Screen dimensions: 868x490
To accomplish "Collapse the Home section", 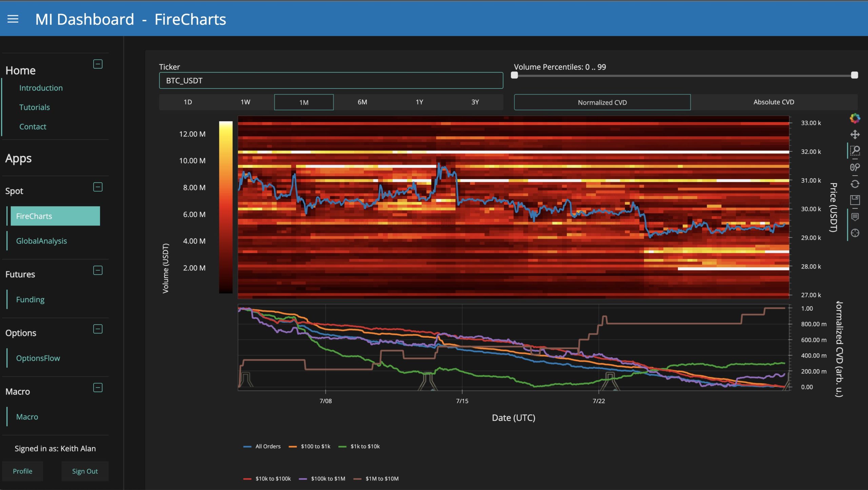I will (x=98, y=64).
